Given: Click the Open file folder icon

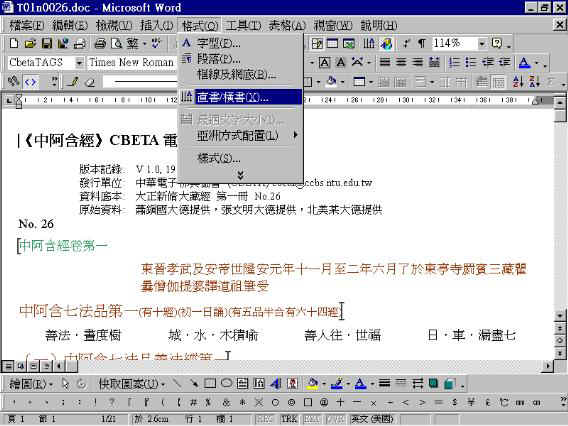Looking at the screenshot, I should (x=30, y=44).
